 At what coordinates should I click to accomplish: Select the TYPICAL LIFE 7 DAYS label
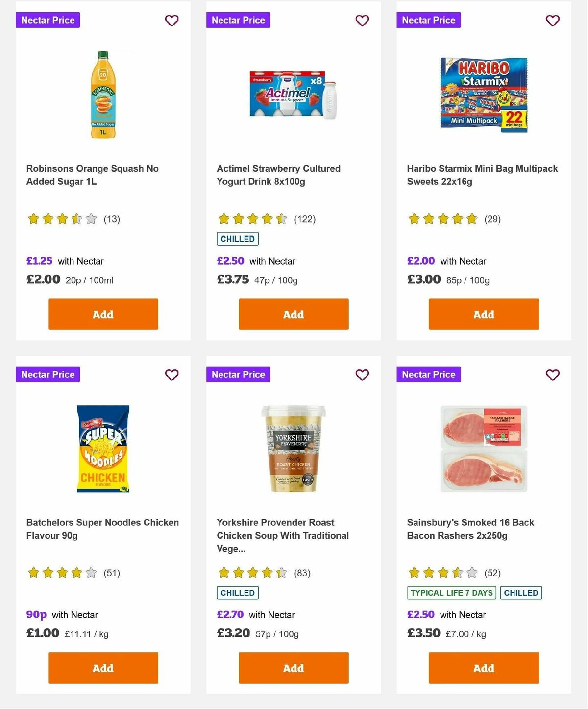point(451,592)
